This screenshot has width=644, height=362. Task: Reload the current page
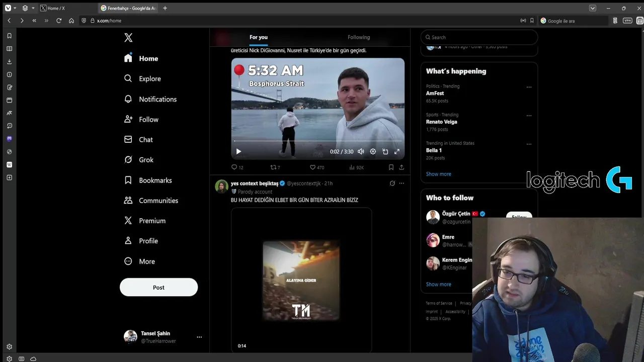click(59, 21)
